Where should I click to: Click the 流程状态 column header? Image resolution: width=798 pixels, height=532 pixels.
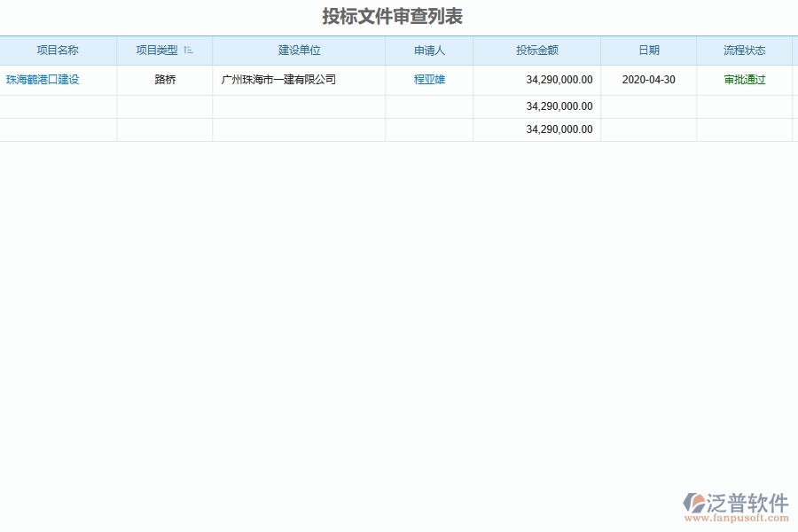[746, 51]
